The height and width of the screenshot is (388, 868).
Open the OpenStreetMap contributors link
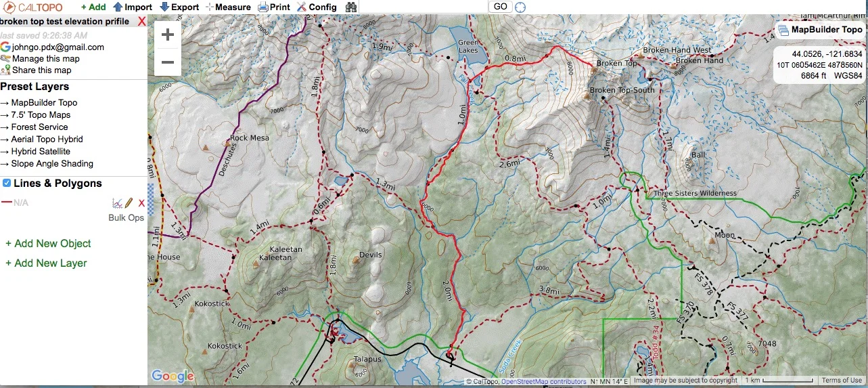click(x=544, y=381)
